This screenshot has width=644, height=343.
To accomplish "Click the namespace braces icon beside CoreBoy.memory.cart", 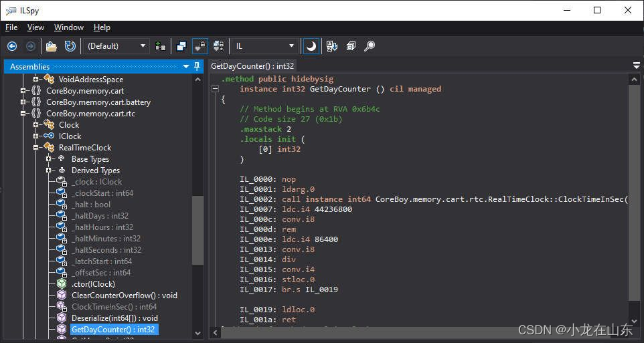I will tap(36, 91).
